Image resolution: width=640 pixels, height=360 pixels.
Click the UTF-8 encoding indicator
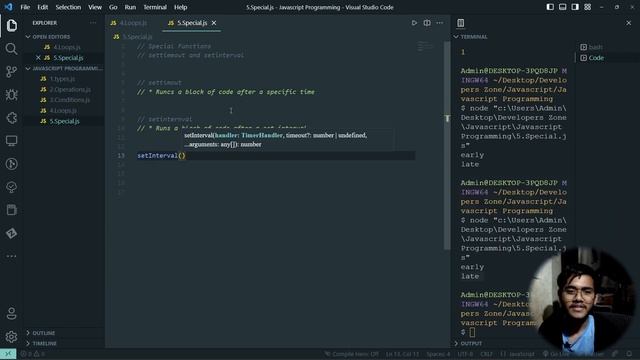point(465,354)
